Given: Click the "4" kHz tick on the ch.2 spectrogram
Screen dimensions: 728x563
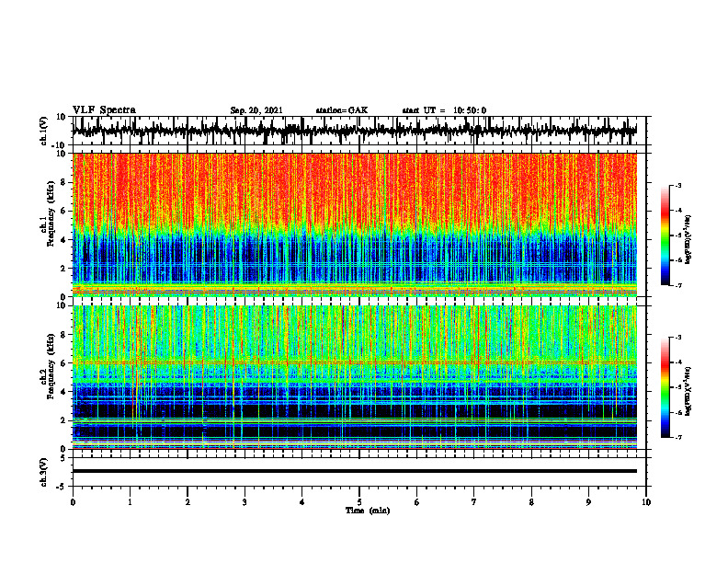Looking at the screenshot, I should click(x=63, y=392).
